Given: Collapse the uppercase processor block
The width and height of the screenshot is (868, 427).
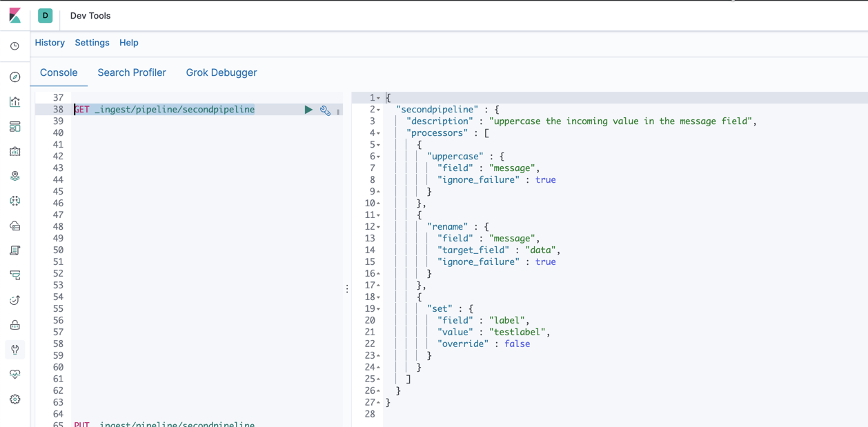Looking at the screenshot, I should click(379, 156).
